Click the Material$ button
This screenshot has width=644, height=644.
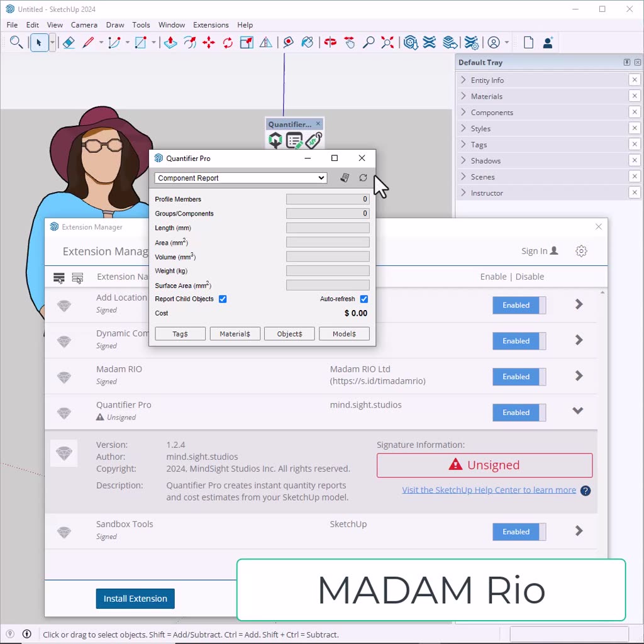click(235, 334)
